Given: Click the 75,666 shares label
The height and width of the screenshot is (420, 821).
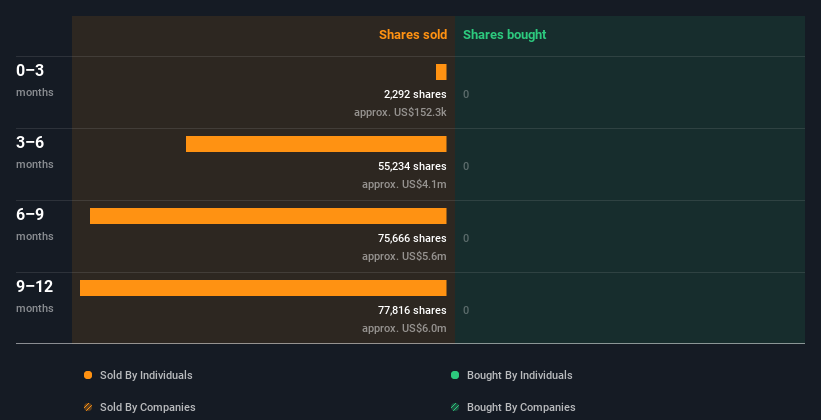Looking at the screenshot, I should (x=413, y=238).
